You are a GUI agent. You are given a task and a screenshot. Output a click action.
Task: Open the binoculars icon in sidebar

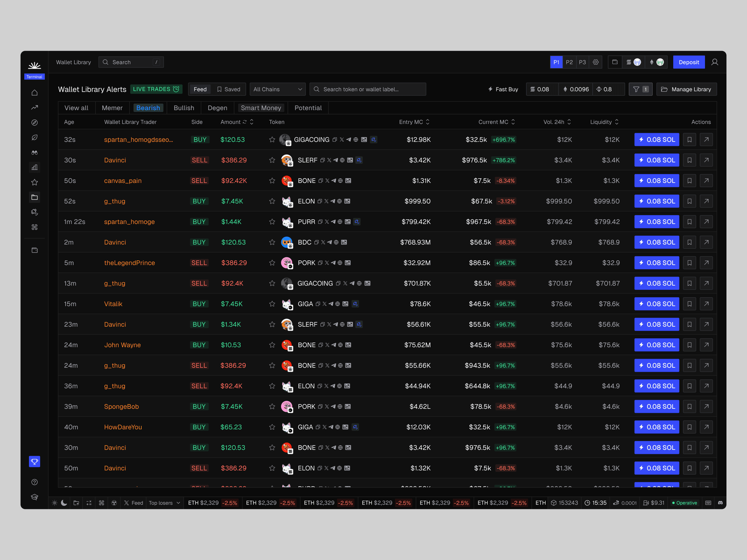pyautogui.click(x=35, y=152)
